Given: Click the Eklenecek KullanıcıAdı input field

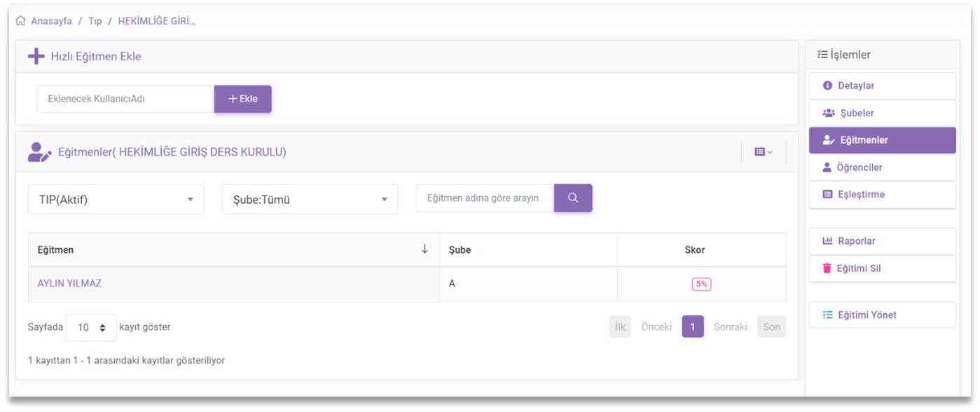Looking at the screenshot, I should [125, 99].
